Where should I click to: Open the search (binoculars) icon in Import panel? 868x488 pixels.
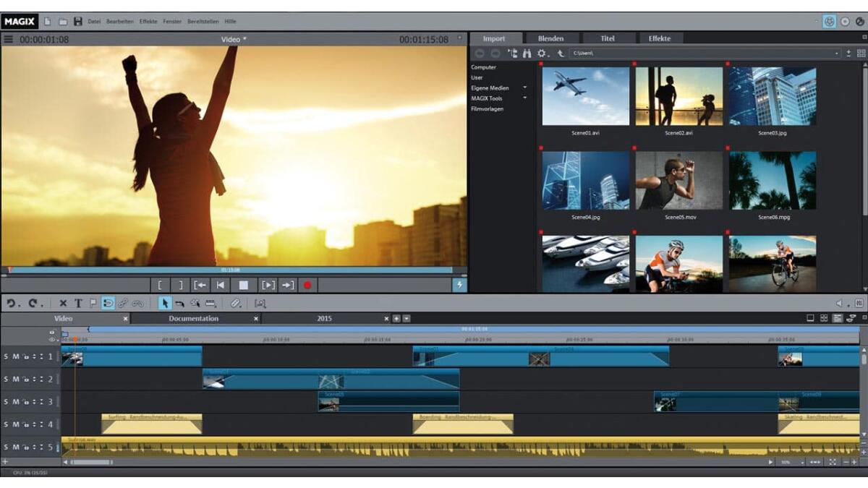(527, 53)
